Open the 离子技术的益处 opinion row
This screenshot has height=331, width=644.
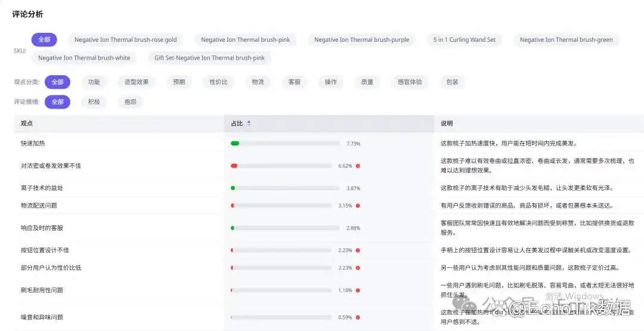click(42, 188)
